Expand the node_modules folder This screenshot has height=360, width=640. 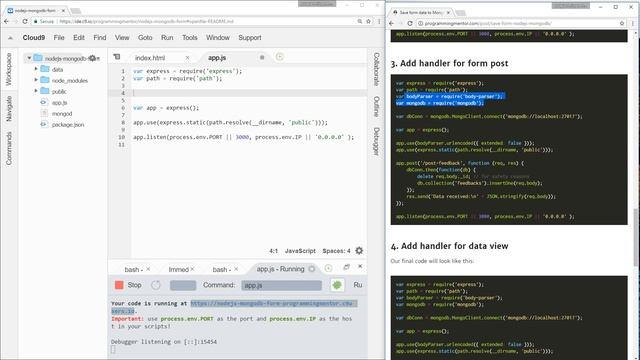(x=36, y=80)
